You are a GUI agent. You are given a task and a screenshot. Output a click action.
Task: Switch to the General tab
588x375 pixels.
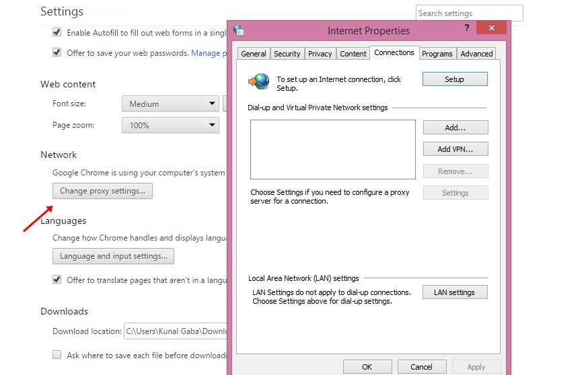(x=254, y=54)
